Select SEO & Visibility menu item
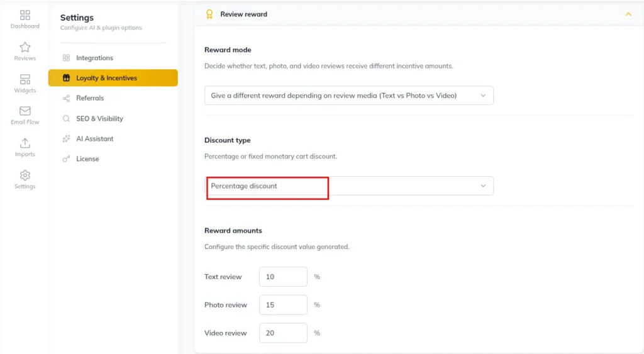Screen dimensions: 644x354 (113, 118)
